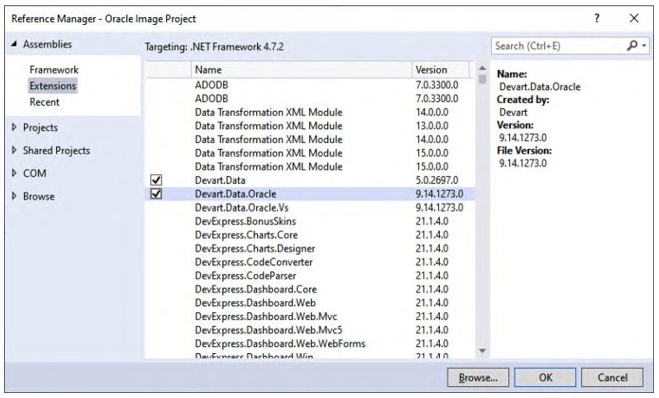Open the help question mark icon
659x398 pixels.
(x=597, y=18)
